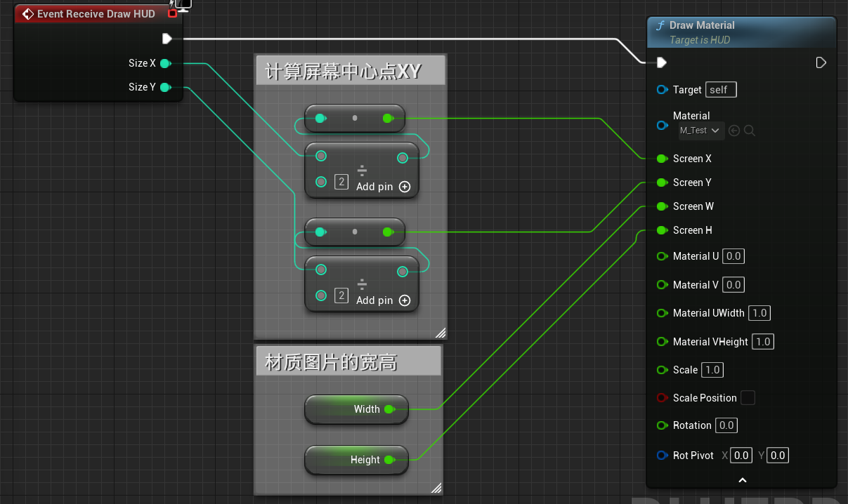Click the lower divide node's output pin
Image resolution: width=848 pixels, height=504 pixels.
point(403,272)
